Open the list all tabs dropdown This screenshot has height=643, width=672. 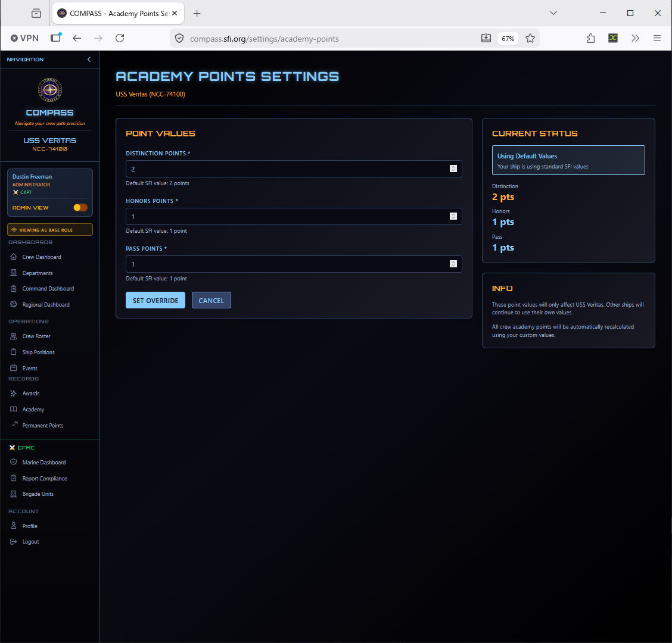(553, 13)
